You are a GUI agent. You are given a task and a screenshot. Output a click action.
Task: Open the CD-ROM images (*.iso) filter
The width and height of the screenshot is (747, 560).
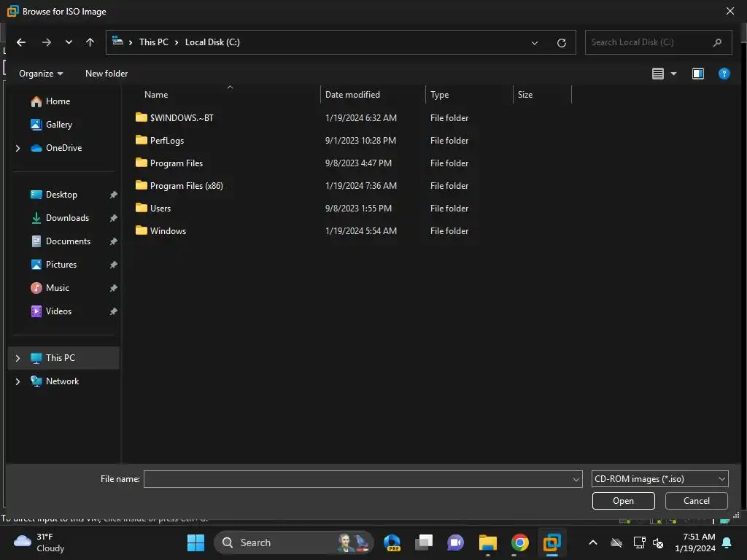coord(659,479)
